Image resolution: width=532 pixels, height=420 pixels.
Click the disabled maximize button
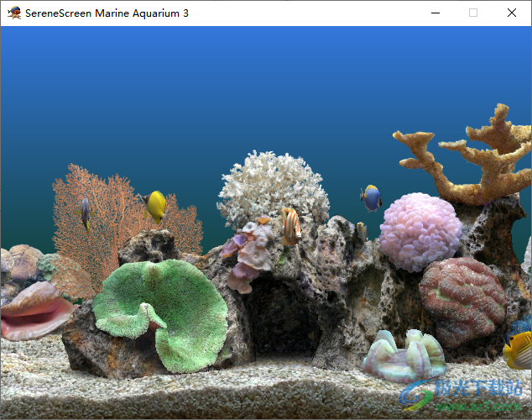[x=473, y=13]
